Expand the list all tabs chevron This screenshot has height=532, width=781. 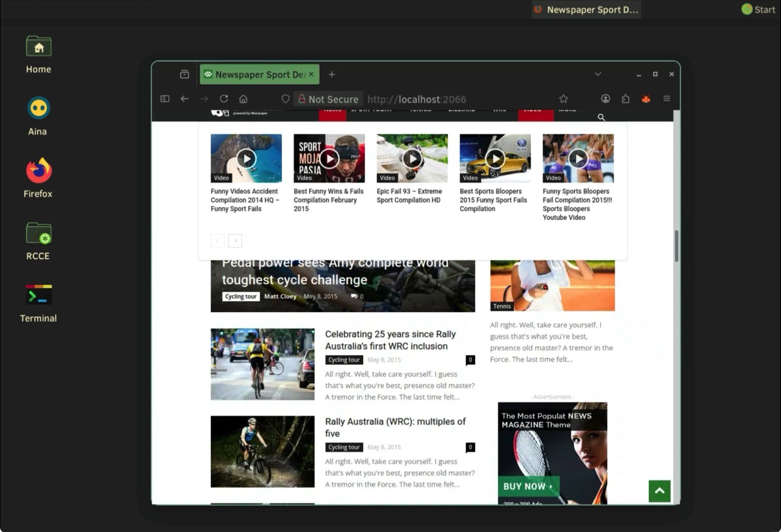(x=597, y=74)
